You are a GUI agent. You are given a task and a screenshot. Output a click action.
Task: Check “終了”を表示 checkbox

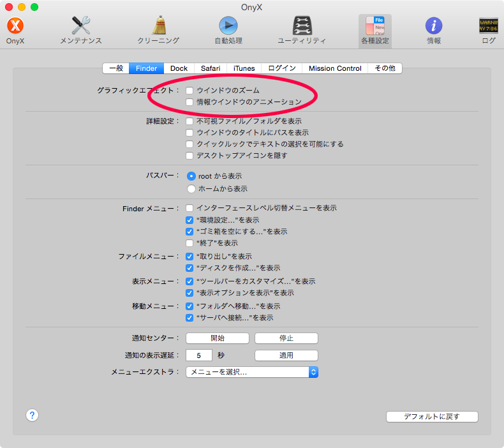189,243
